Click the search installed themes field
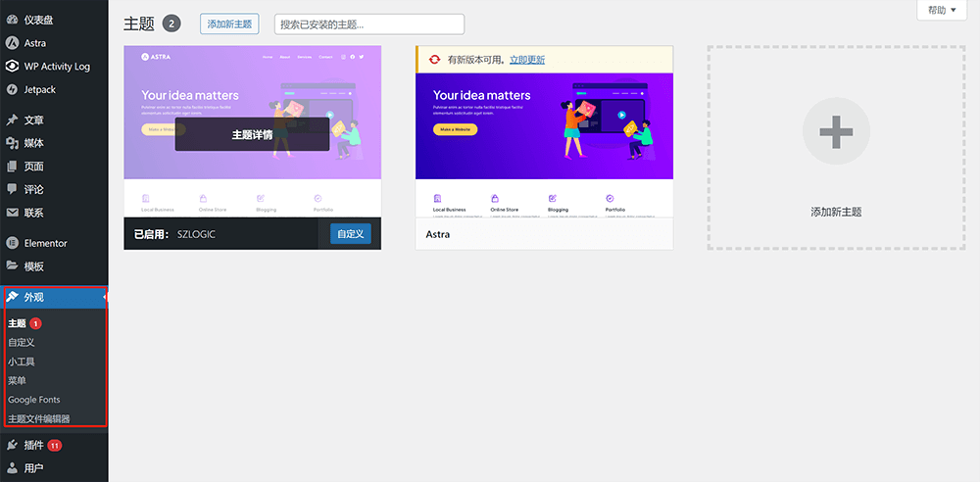This screenshot has height=482, width=980. (369, 24)
